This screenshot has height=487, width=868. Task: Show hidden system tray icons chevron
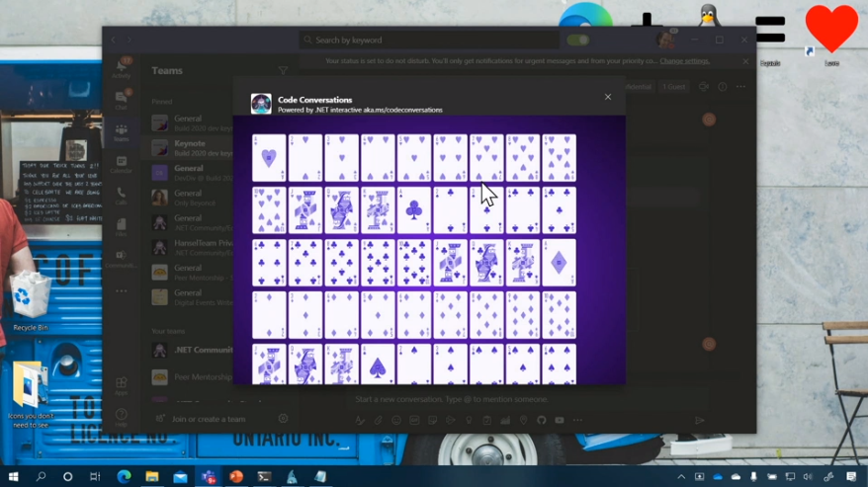pyautogui.click(x=681, y=476)
